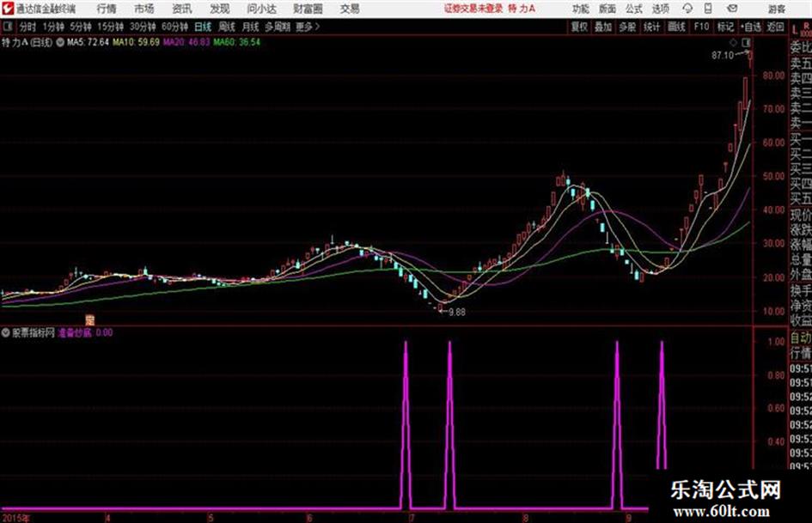812x523 pixels.
Task: Click the 特力A stock name in header
Action: pyautogui.click(x=522, y=9)
